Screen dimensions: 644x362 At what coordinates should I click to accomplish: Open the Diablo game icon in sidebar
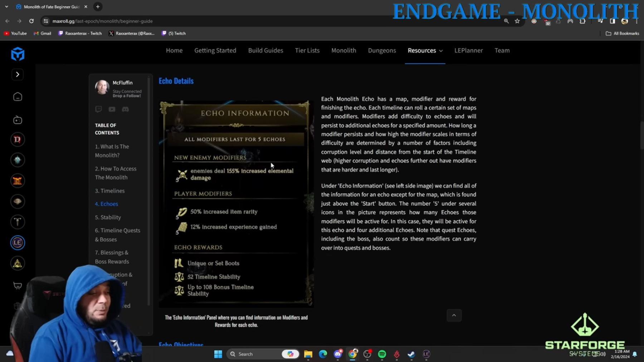[x=18, y=139]
